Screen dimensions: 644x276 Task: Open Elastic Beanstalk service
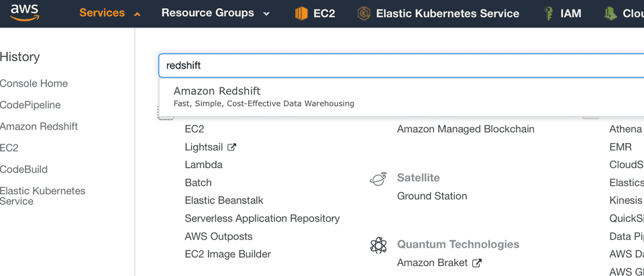click(x=223, y=200)
